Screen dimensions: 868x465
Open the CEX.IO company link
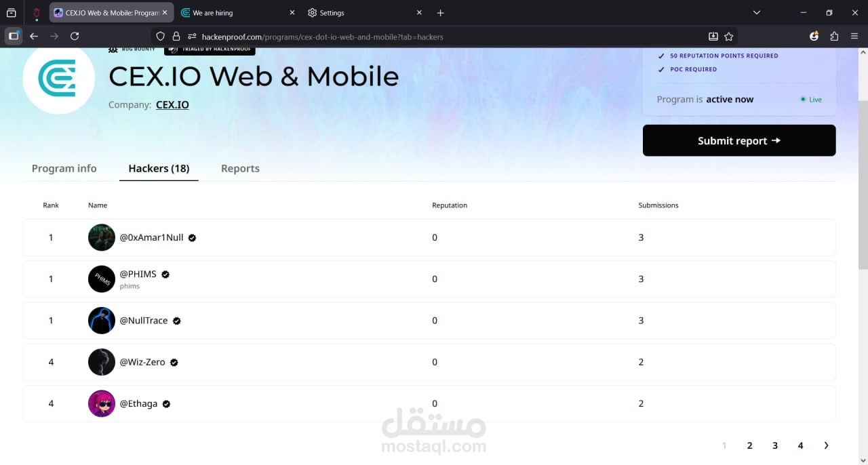(172, 105)
